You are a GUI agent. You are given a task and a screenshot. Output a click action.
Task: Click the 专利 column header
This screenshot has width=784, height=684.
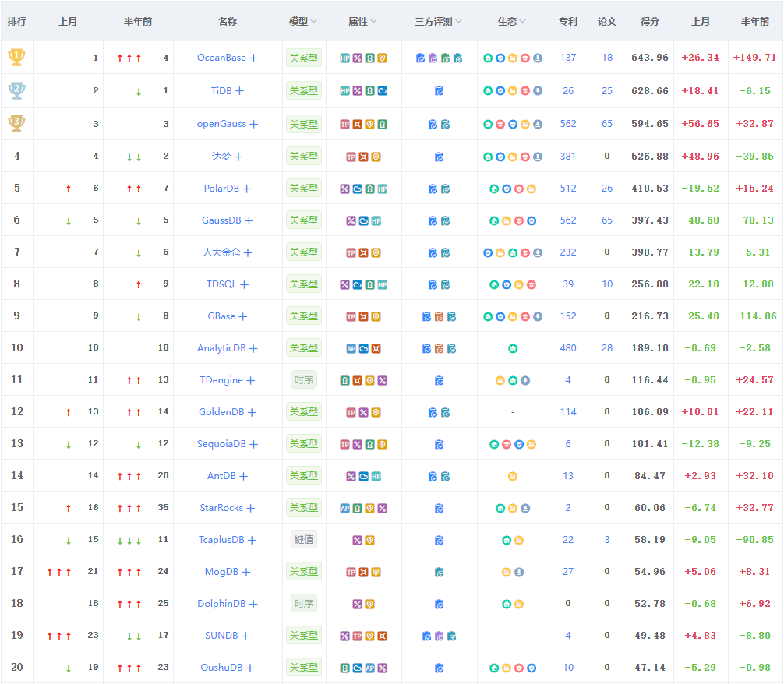567,22
